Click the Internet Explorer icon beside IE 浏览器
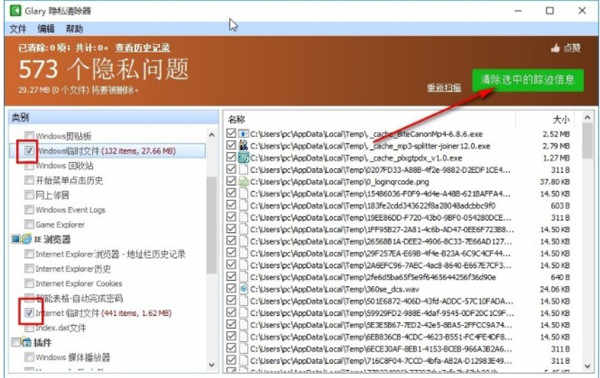 pyautogui.click(x=26, y=239)
